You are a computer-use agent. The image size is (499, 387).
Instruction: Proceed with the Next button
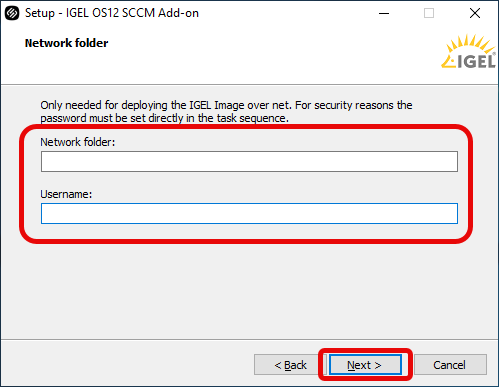[x=365, y=365]
